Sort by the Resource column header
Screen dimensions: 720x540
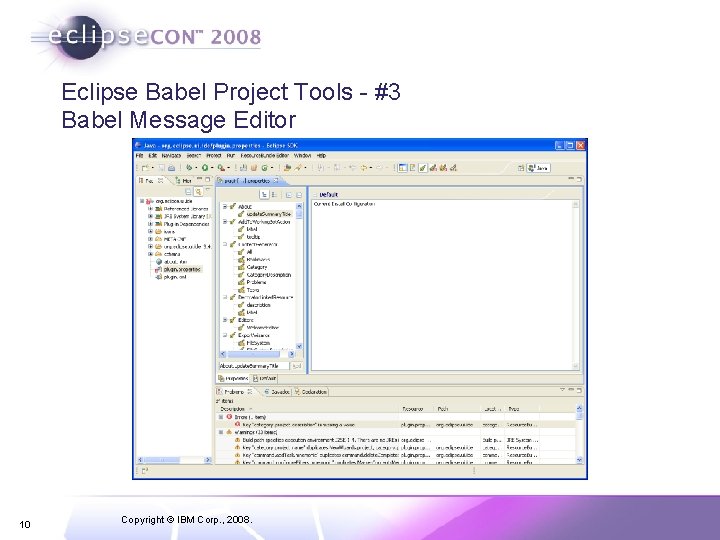click(416, 409)
